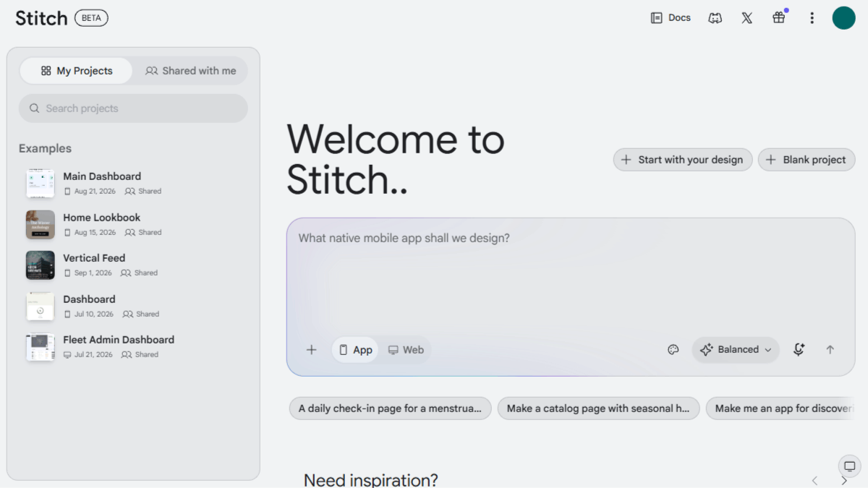Click the feedback monitor icon at bottom right
Screen dimensions: 868x488
[x=849, y=465]
